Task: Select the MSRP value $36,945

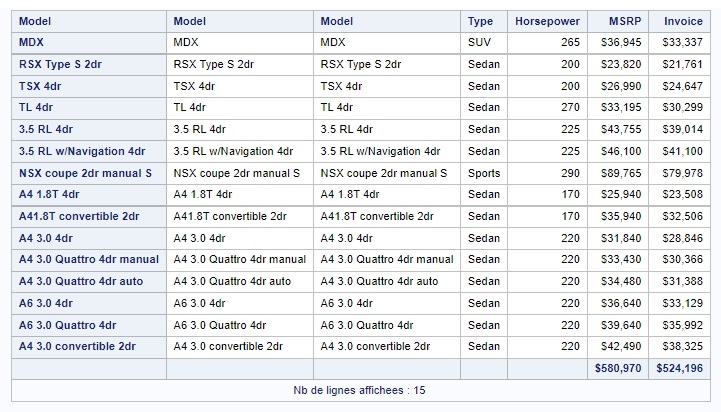Action: (622, 42)
